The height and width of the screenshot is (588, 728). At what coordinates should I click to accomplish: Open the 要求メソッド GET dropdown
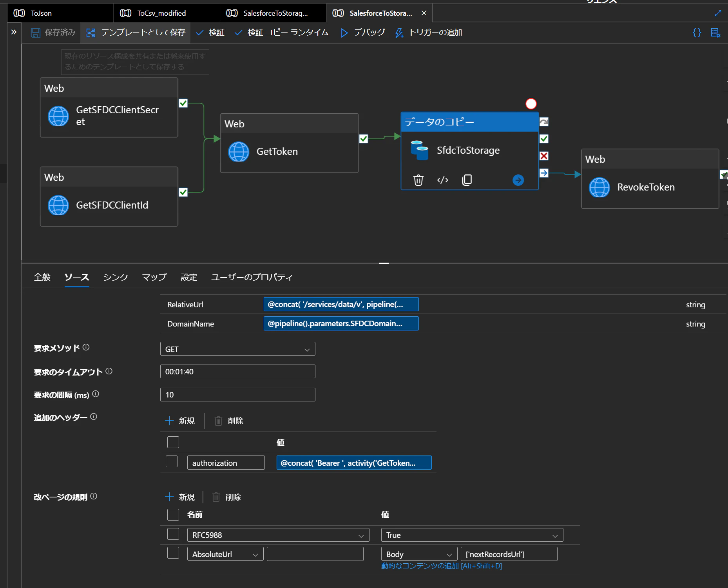(237, 349)
